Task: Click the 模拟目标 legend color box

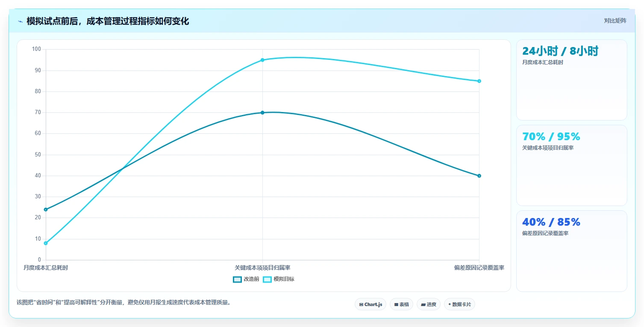Action: pos(267,279)
